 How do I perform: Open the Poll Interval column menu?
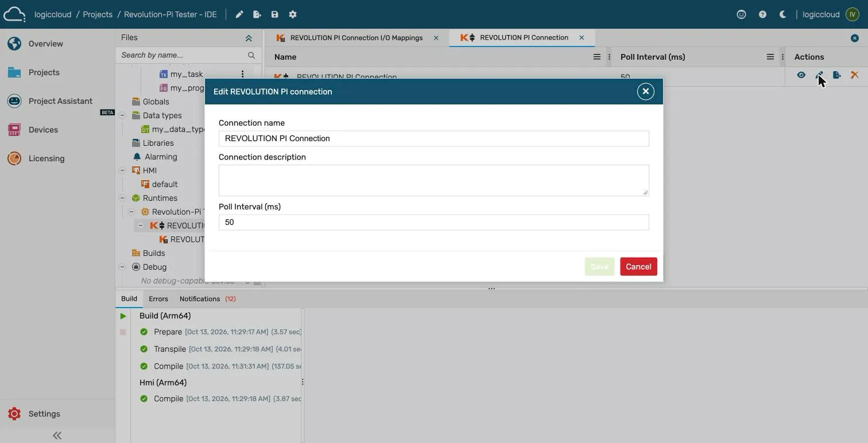(x=770, y=57)
